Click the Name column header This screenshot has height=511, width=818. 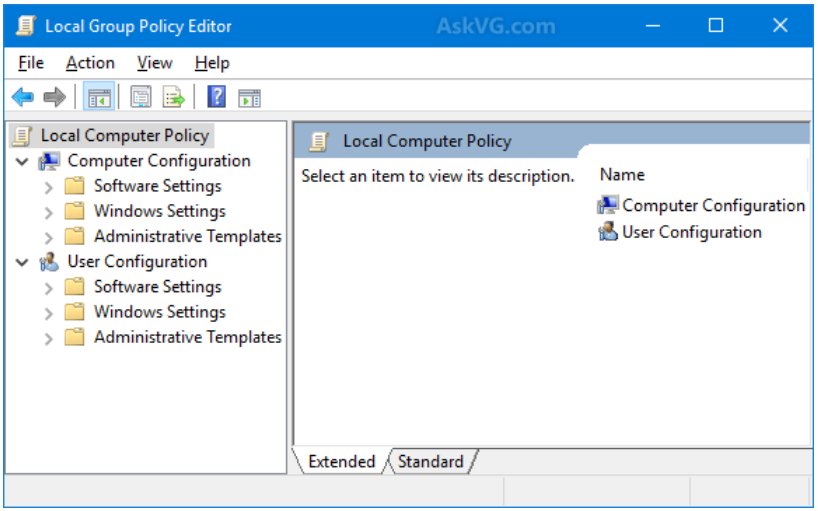(622, 174)
